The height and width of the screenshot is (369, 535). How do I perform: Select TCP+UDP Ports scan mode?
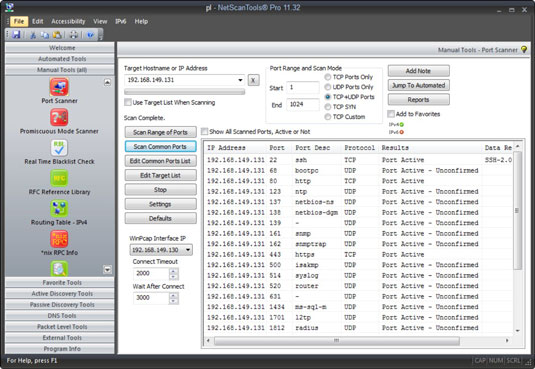(x=328, y=97)
